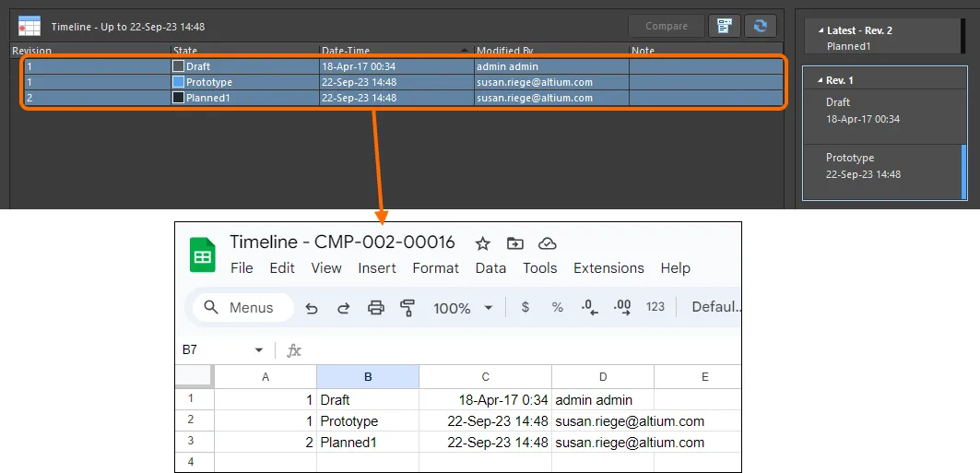Star the Timeline spreadsheet document
Screen dimensions: 980x473
click(x=482, y=243)
